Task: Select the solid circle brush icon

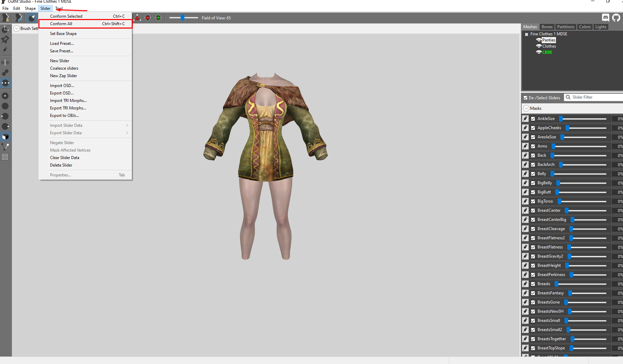Action: click(x=5, y=106)
